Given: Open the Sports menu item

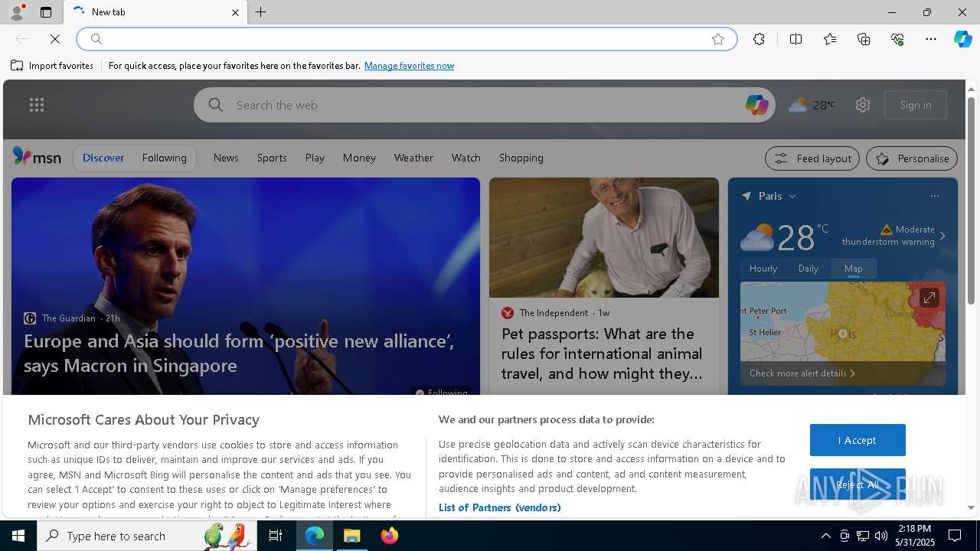Looking at the screenshot, I should click(272, 158).
